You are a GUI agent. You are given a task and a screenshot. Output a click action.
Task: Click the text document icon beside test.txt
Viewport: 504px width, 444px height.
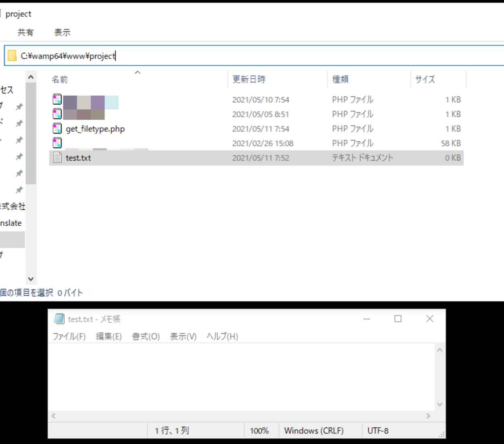click(57, 158)
